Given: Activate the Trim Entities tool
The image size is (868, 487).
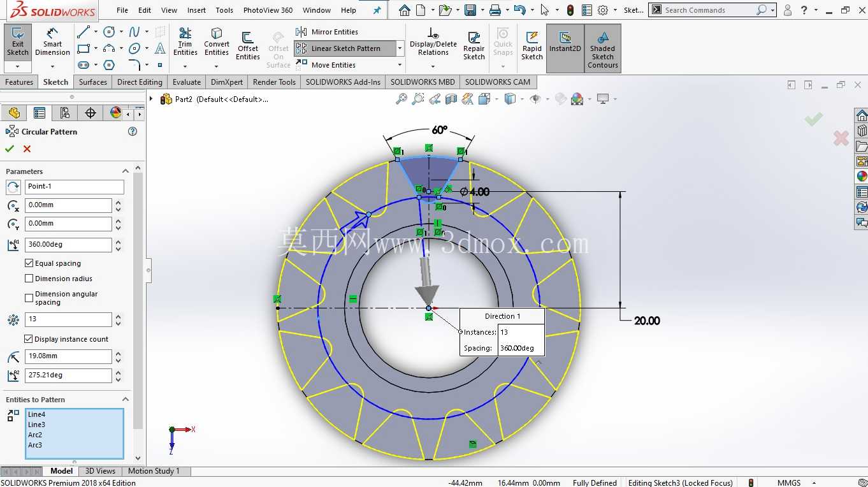Looking at the screenshot, I should point(185,43).
